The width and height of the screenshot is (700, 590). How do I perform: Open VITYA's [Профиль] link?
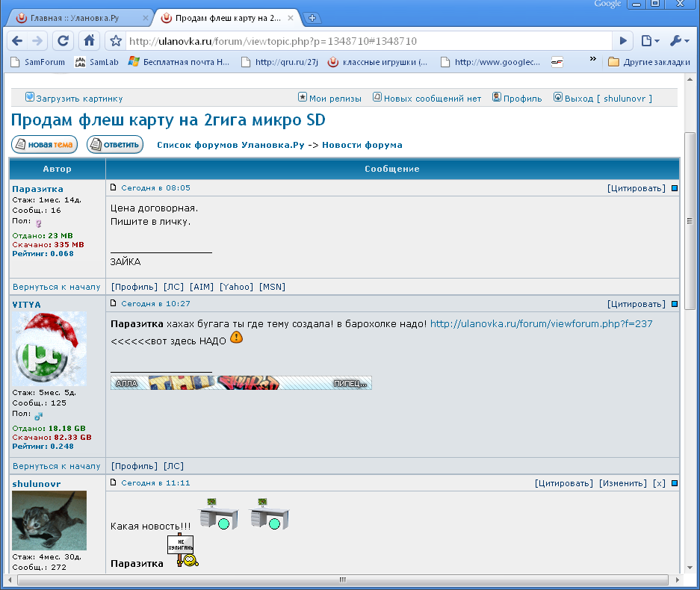(x=134, y=466)
